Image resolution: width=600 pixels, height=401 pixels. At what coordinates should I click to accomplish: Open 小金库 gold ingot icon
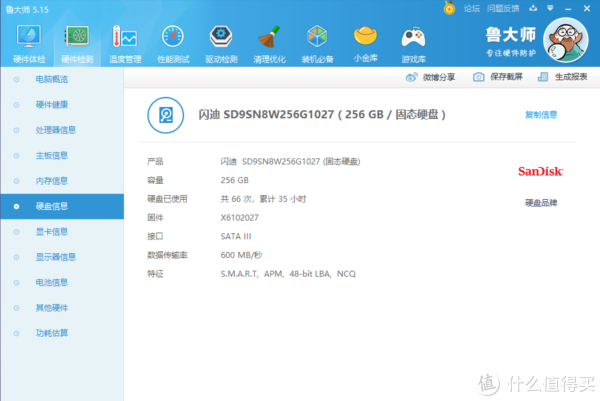365,36
